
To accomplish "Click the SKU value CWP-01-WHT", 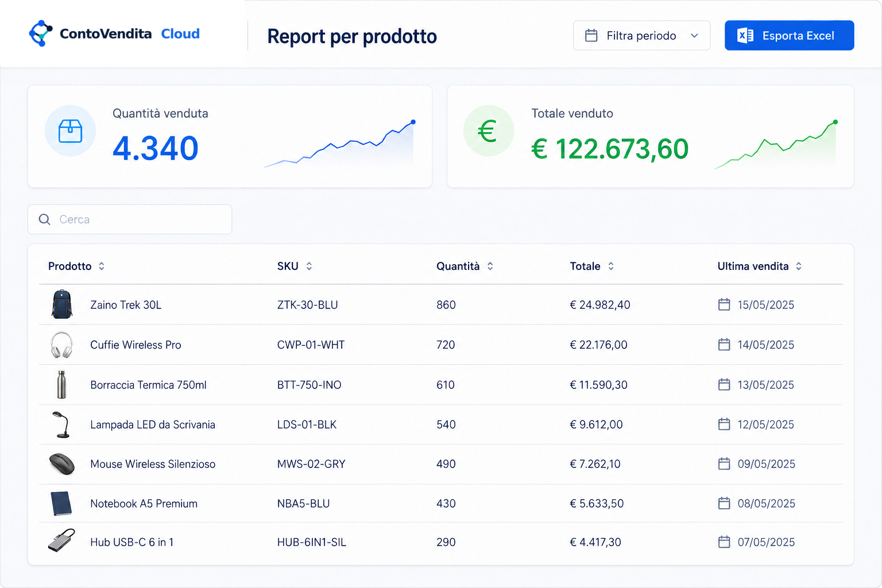I will (x=311, y=345).
